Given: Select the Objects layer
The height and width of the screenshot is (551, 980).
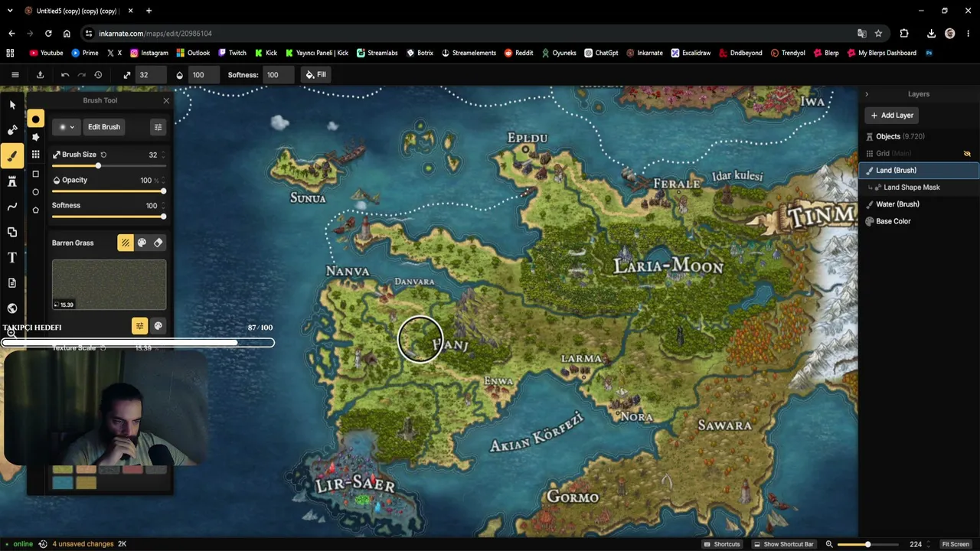Looking at the screenshot, I should 918,136.
